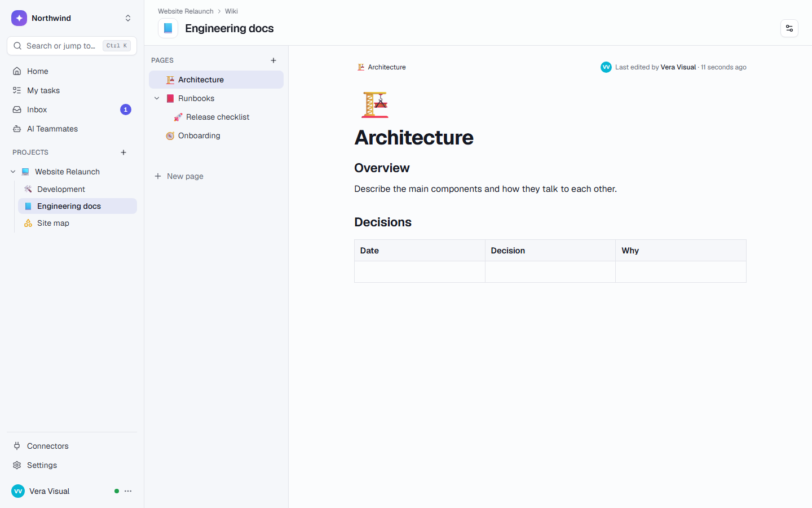Click the Overview heading

(382, 168)
